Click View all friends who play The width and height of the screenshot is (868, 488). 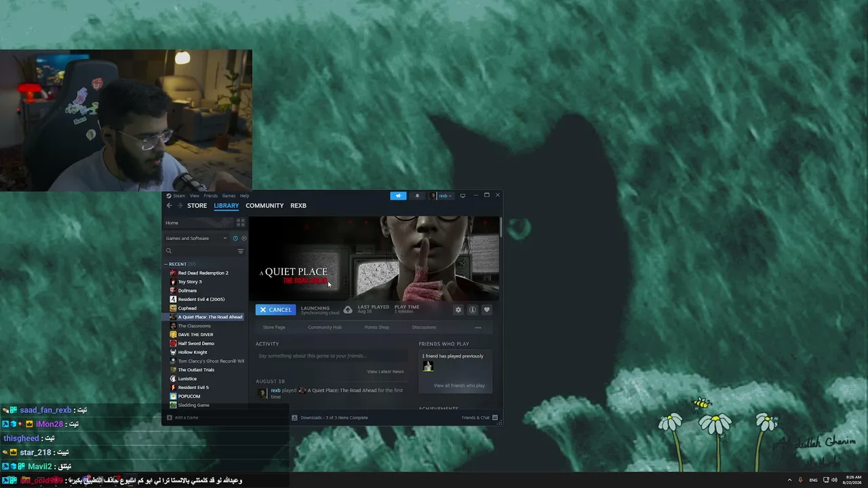click(x=459, y=386)
